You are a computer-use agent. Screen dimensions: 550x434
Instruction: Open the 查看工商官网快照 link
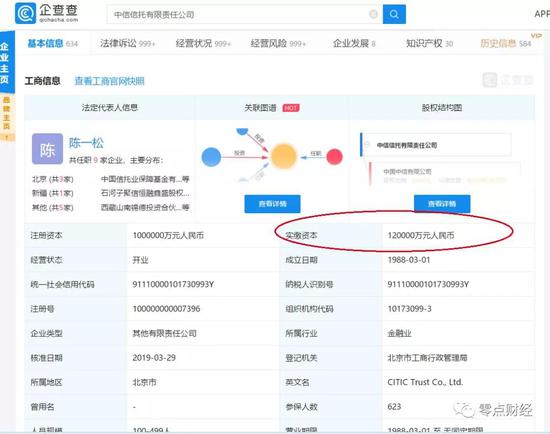click(109, 81)
